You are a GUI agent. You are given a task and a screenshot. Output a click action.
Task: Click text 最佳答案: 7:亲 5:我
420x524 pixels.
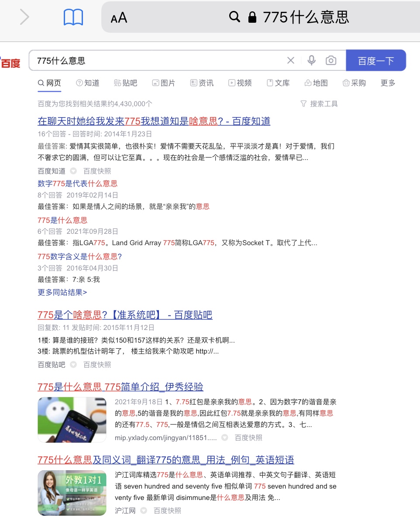[x=69, y=279]
